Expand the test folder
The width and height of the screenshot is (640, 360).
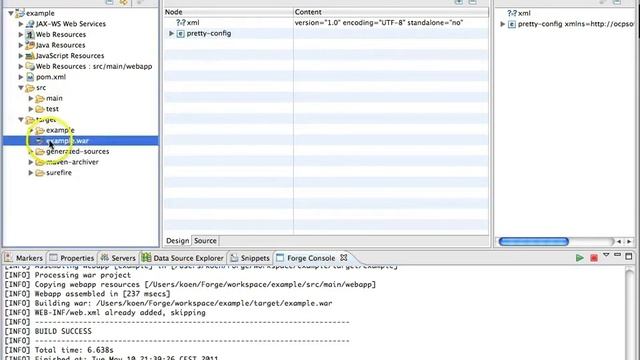coord(31,109)
